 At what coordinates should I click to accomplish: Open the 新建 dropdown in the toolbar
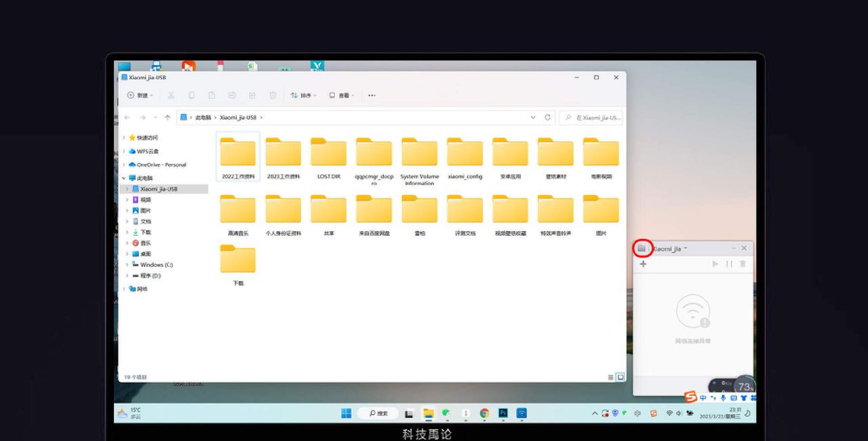140,96
